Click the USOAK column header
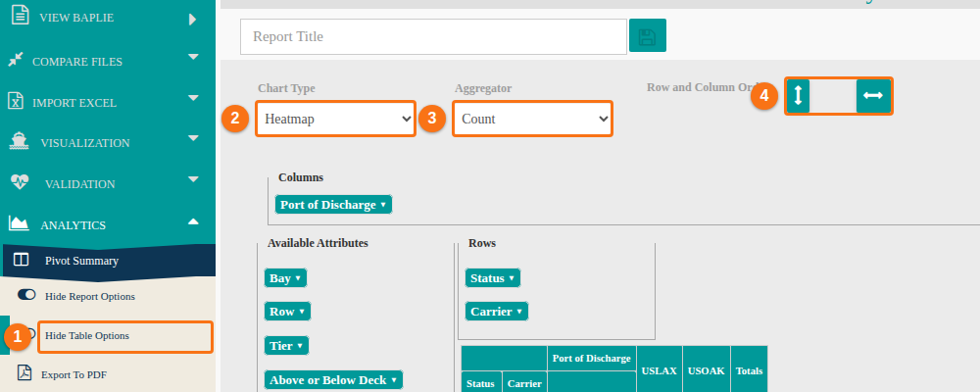The image size is (980, 392). point(707,370)
